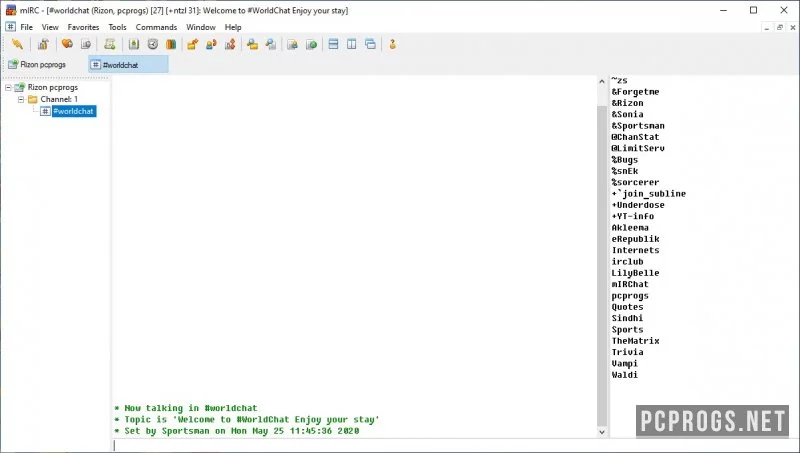Open the File menu
The image size is (800, 453).
[x=27, y=27]
